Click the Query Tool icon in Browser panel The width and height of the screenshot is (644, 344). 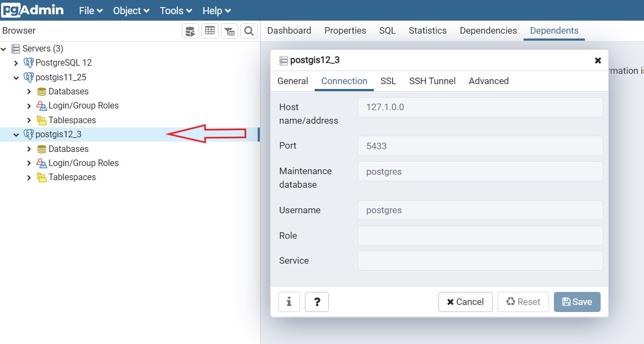click(190, 31)
